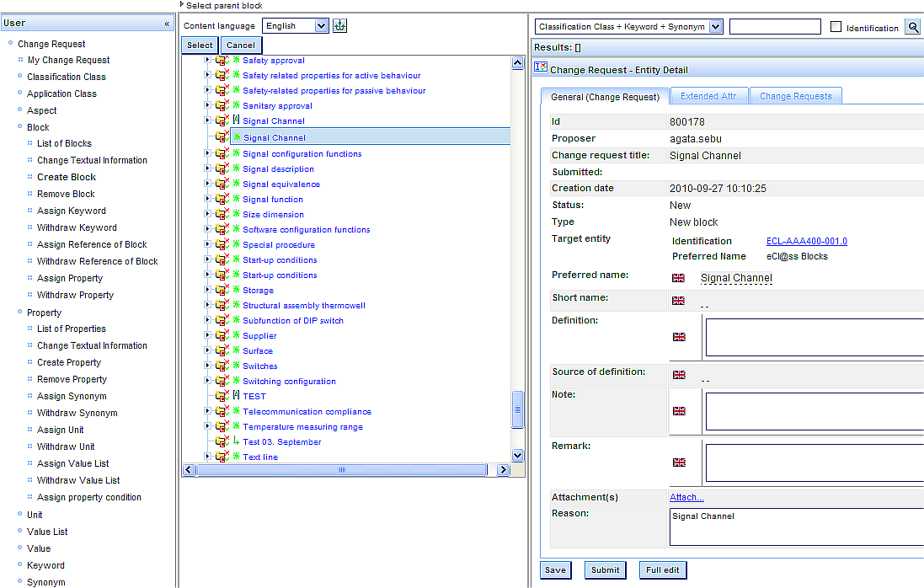Screen dimensions: 924x588
Task: Click UK flag icon beside Preferred name
Action: point(678,278)
